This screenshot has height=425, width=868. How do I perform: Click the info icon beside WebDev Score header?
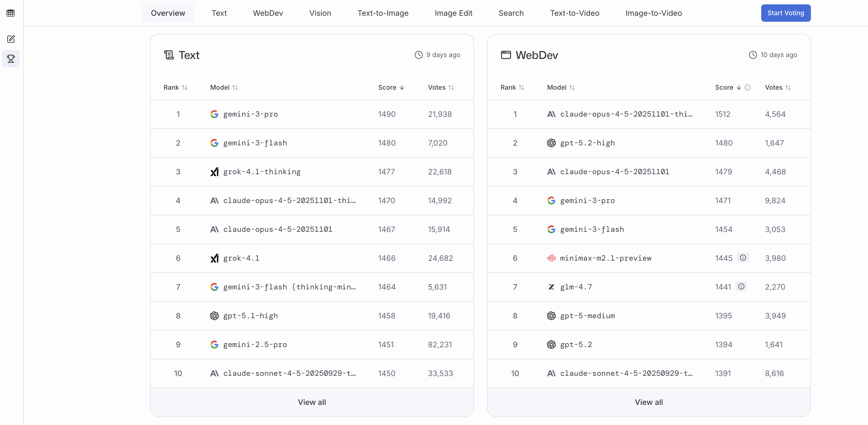tap(747, 87)
